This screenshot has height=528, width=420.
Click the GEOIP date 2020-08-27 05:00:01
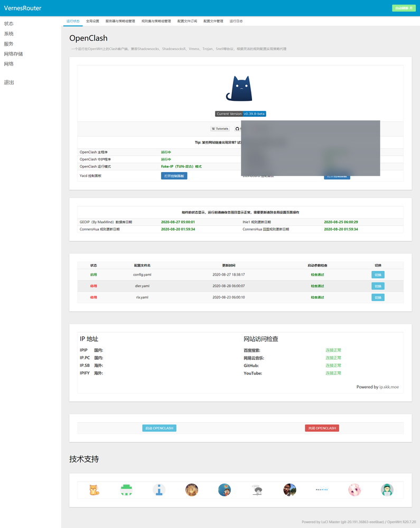[x=178, y=222]
